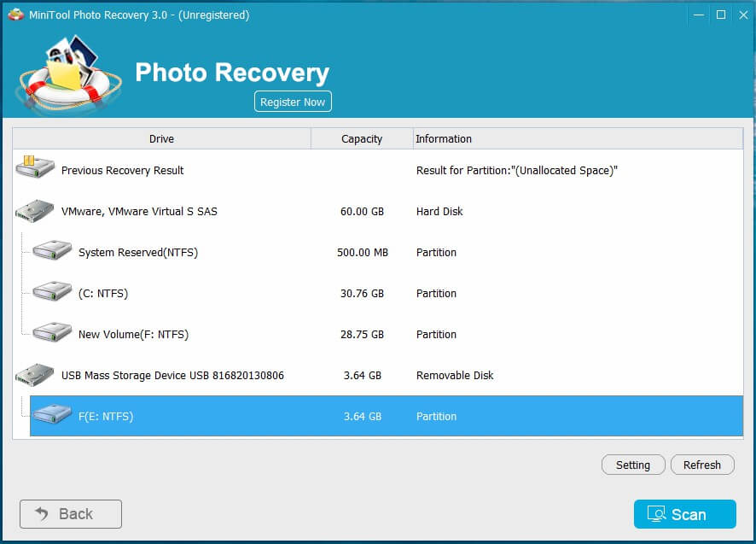756x544 pixels.
Task: Click the (C: NTFS) partition icon
Action: pos(52,291)
